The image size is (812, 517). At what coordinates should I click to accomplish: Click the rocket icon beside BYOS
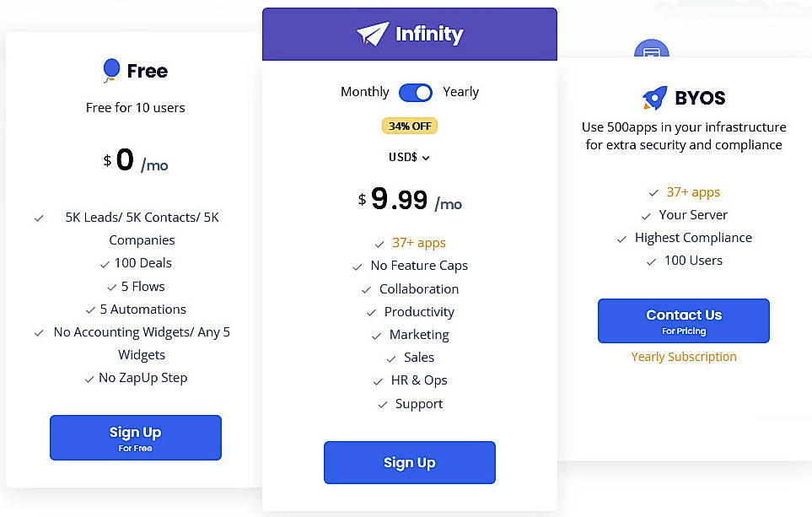tap(654, 99)
